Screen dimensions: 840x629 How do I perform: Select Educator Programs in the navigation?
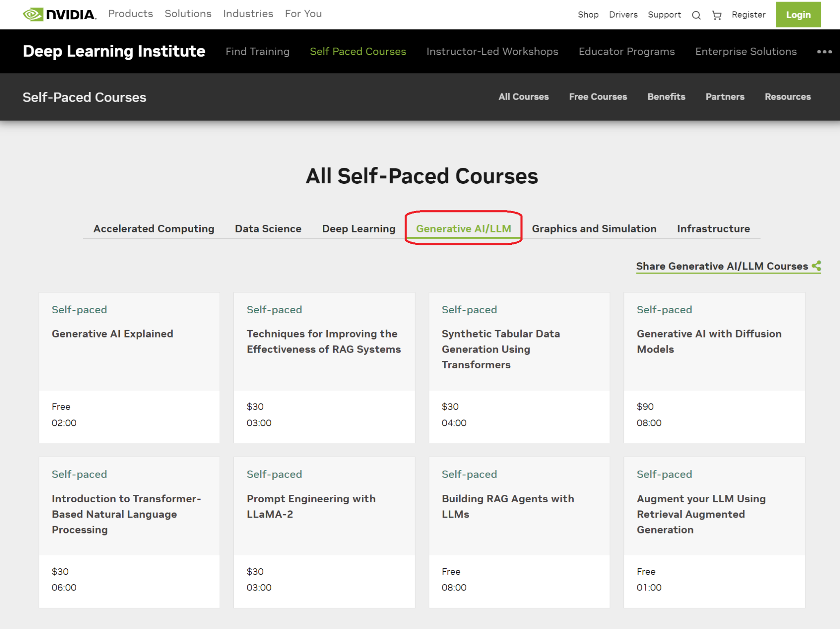coord(626,51)
